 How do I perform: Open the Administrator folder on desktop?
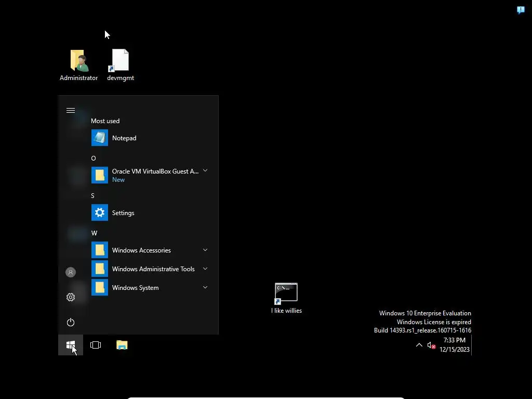(79, 65)
